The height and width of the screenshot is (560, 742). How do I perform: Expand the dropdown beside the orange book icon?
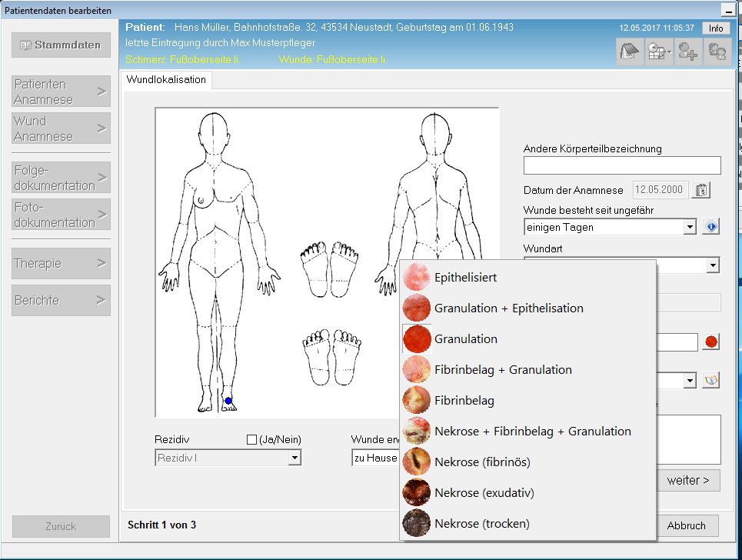(690, 380)
